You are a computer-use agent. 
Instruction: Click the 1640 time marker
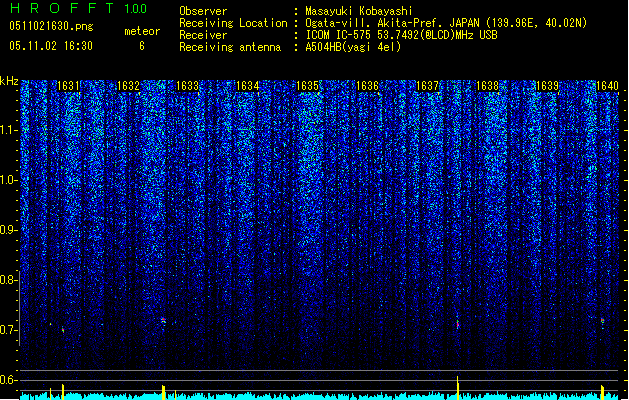pyautogui.click(x=607, y=86)
